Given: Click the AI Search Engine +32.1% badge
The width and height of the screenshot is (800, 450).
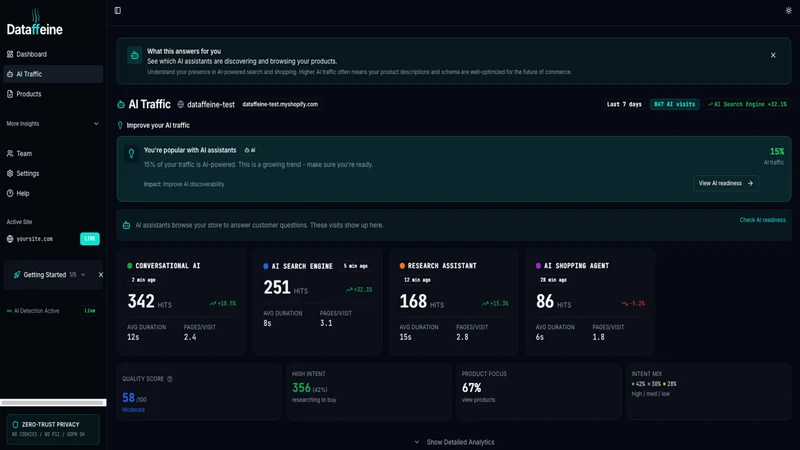Looking at the screenshot, I should [747, 104].
